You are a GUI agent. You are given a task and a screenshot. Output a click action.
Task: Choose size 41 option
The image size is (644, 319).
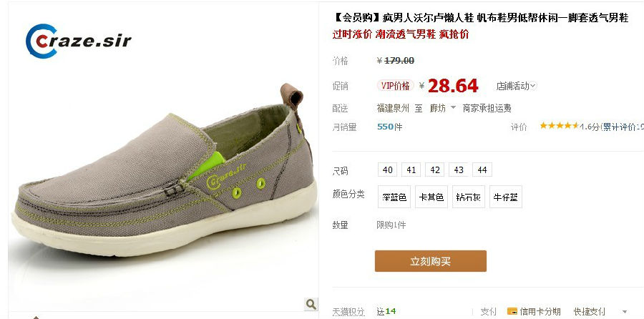(x=411, y=170)
